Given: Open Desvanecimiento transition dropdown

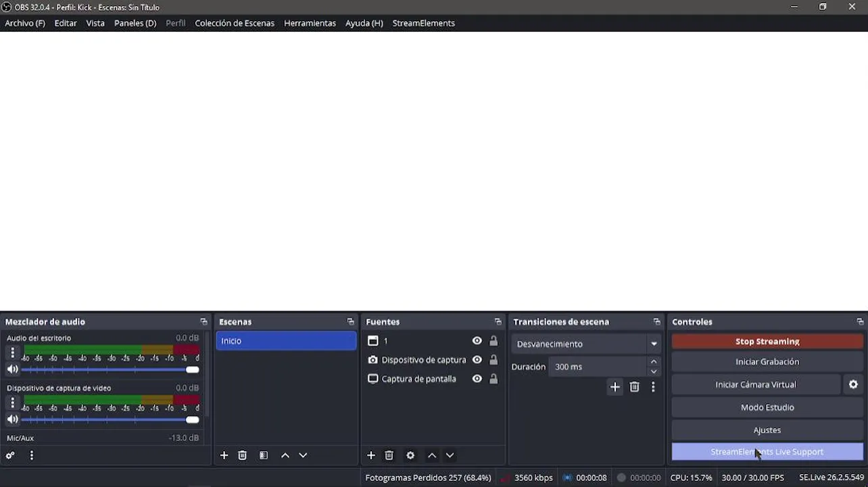Looking at the screenshot, I should [586, 344].
